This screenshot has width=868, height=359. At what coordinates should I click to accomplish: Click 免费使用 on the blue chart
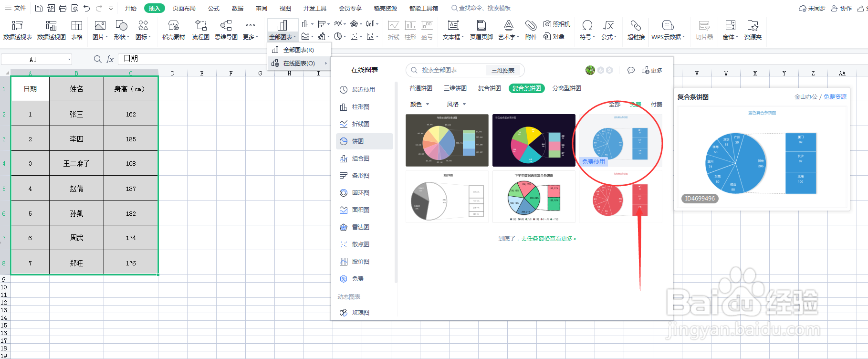click(593, 162)
